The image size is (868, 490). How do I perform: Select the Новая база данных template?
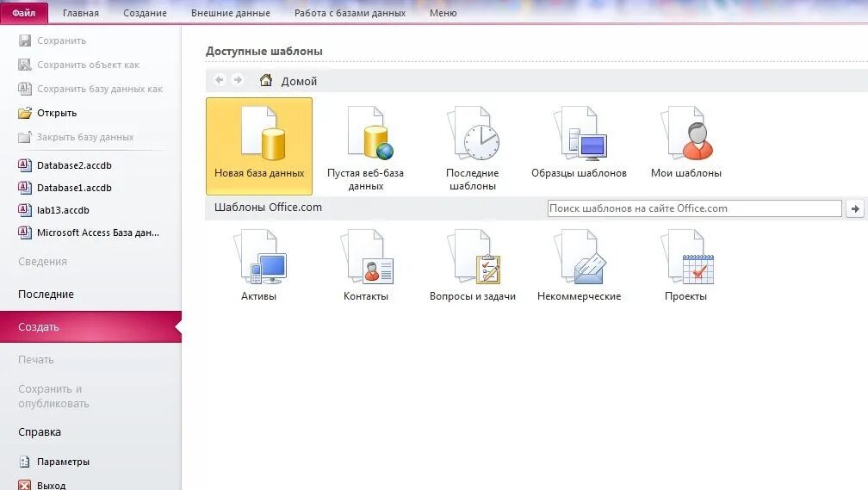[259, 146]
